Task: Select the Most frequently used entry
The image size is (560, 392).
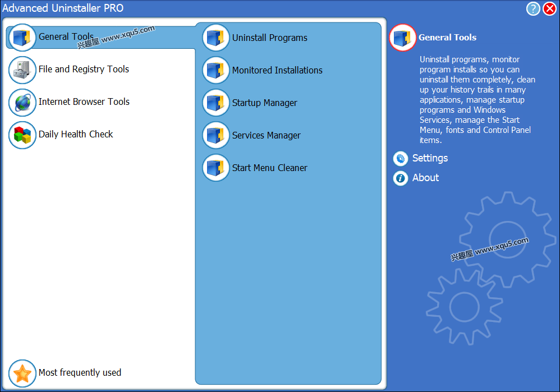Action: [x=80, y=372]
